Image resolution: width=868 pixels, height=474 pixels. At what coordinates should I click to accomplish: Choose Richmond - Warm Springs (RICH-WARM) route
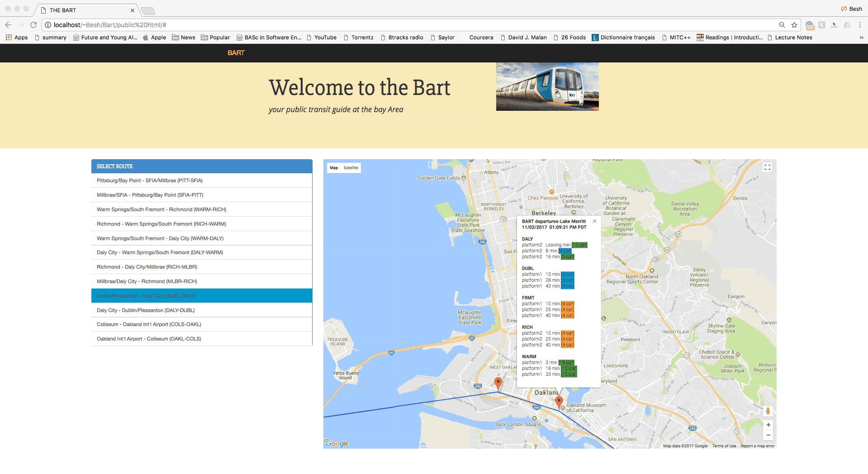click(202, 224)
